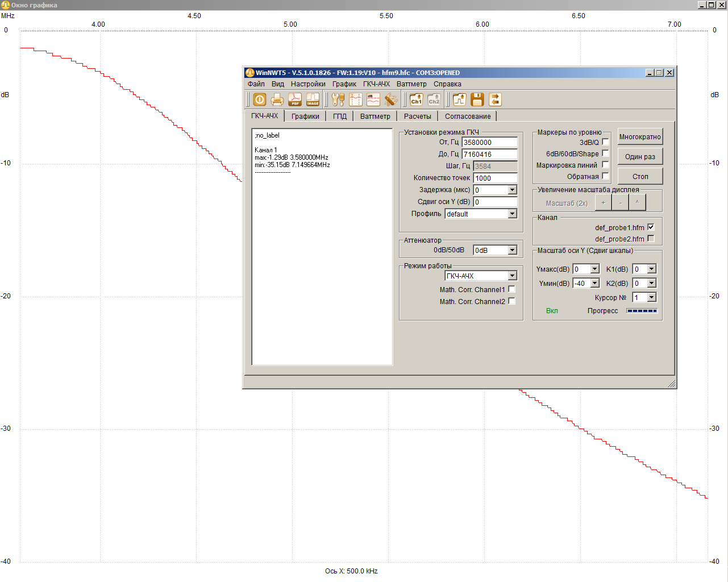Open the Аттенюатор 0dB dropdown

tap(512, 250)
